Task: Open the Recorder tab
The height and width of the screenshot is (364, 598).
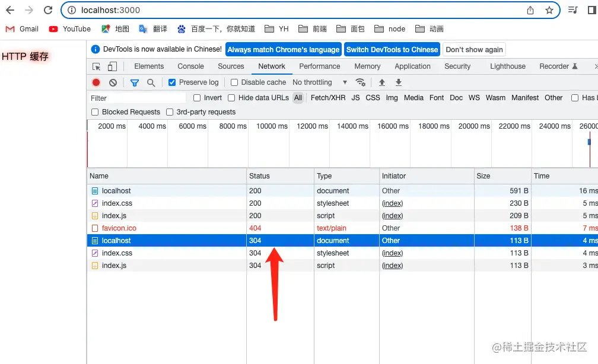Action: [x=558, y=66]
